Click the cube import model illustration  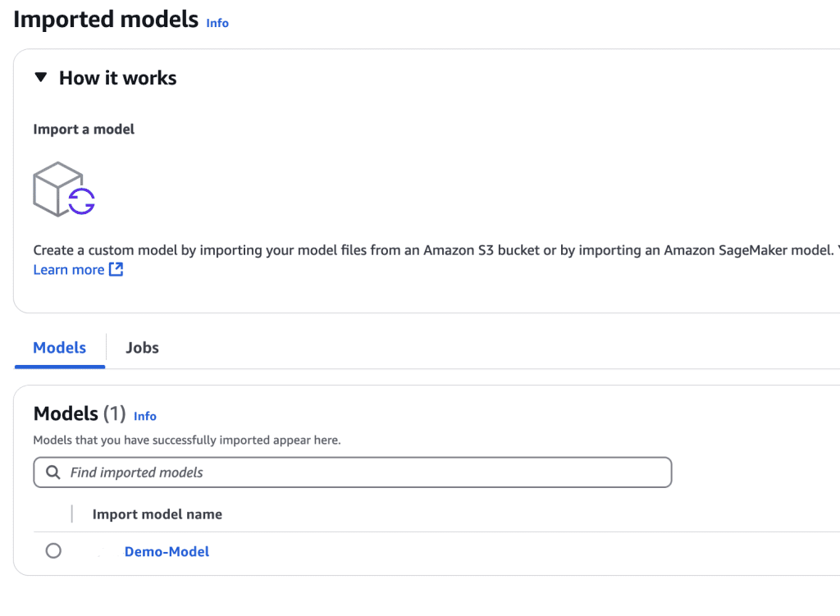[57, 188]
